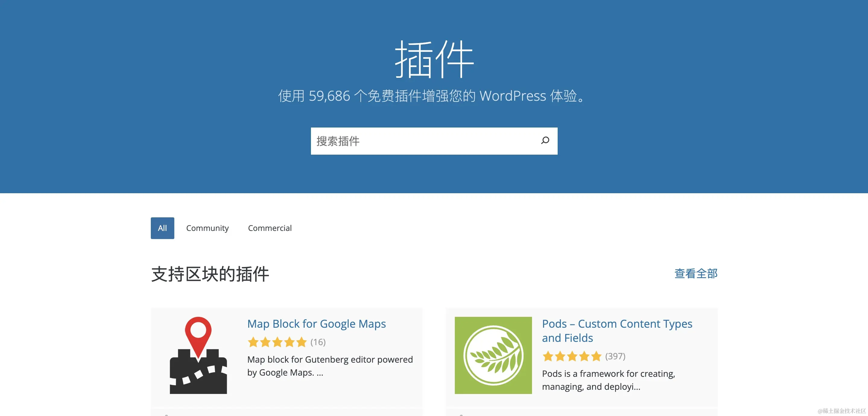The image size is (868, 416).
Task: Click the large 插件 page title
Action: pyautogui.click(x=434, y=59)
